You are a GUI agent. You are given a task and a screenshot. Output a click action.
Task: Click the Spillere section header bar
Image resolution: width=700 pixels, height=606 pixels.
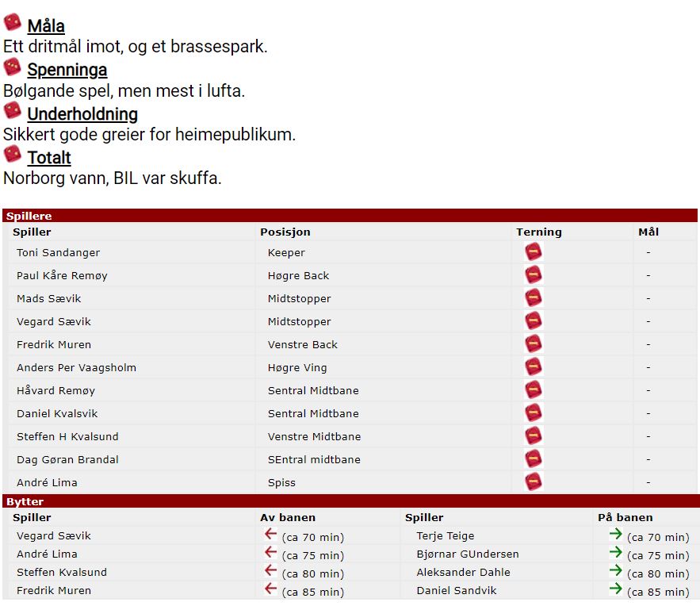pos(350,216)
